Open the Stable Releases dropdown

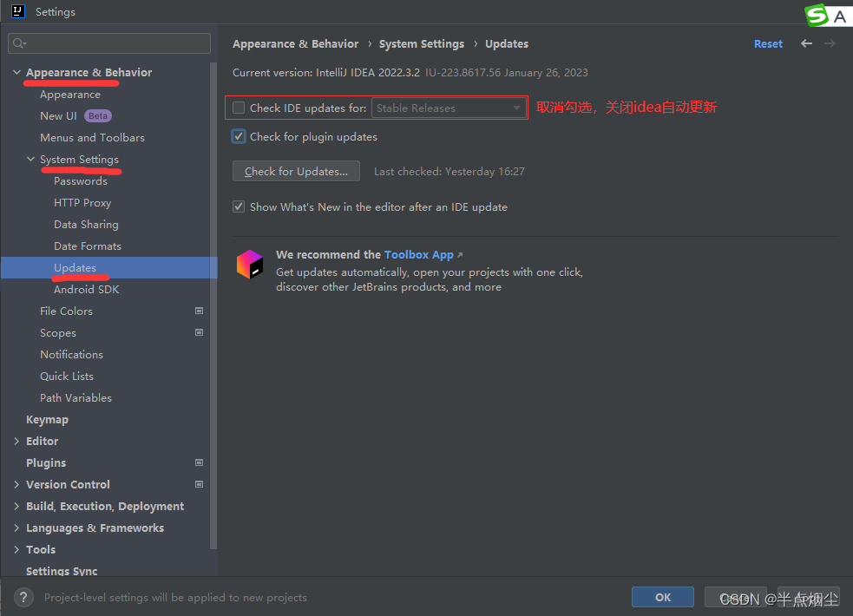point(449,108)
